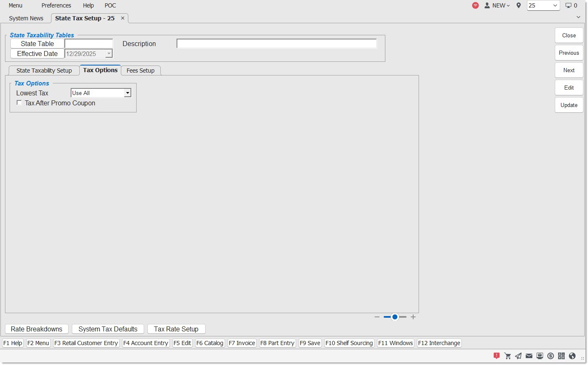Click the calculator icon in status bar
Screen dimensions: 588x365
pyautogui.click(x=561, y=356)
